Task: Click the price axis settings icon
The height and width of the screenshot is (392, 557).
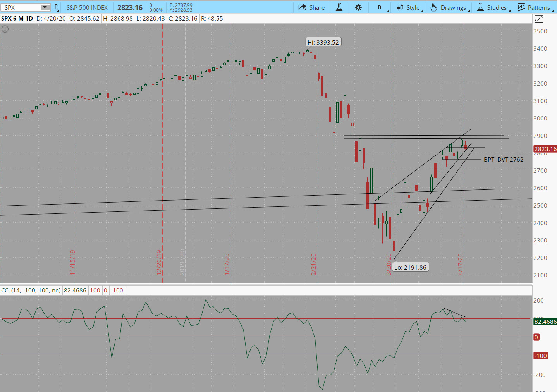Action: click(x=539, y=19)
